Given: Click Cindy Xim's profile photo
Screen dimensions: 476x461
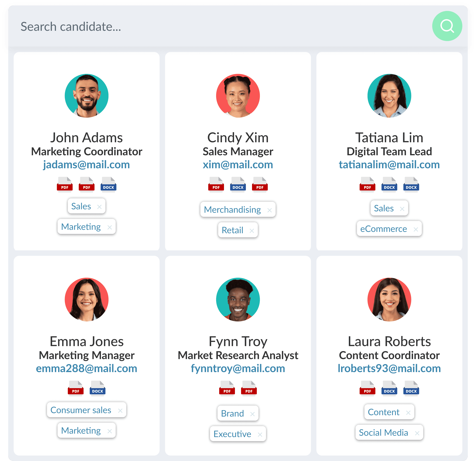Looking at the screenshot, I should 238,96.
